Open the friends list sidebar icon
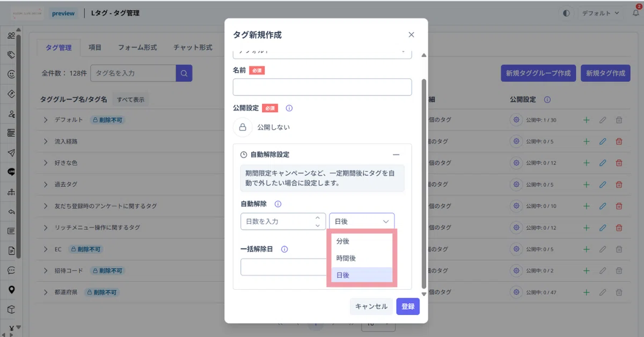The height and width of the screenshot is (337, 644). pyautogui.click(x=11, y=35)
